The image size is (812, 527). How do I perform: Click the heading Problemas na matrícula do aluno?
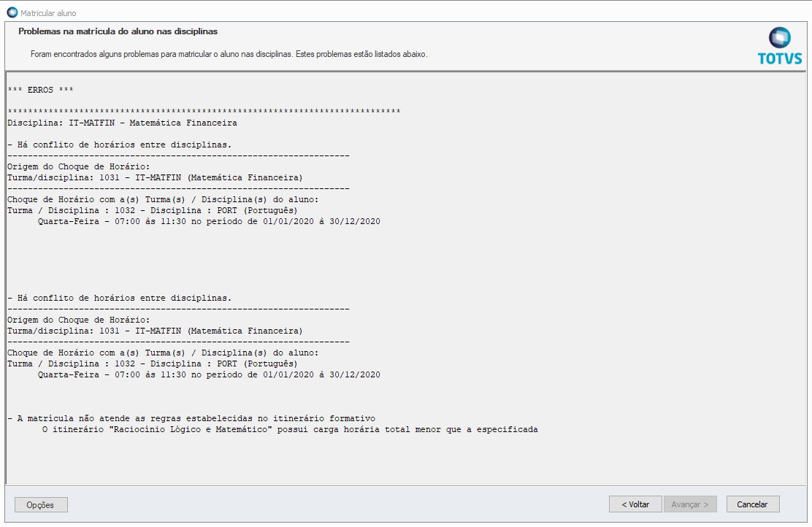[118, 31]
